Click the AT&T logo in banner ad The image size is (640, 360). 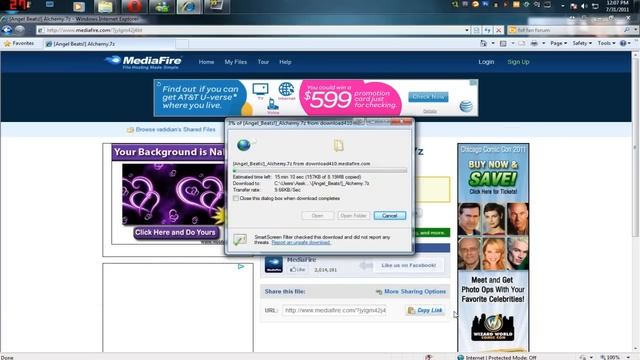click(x=466, y=106)
